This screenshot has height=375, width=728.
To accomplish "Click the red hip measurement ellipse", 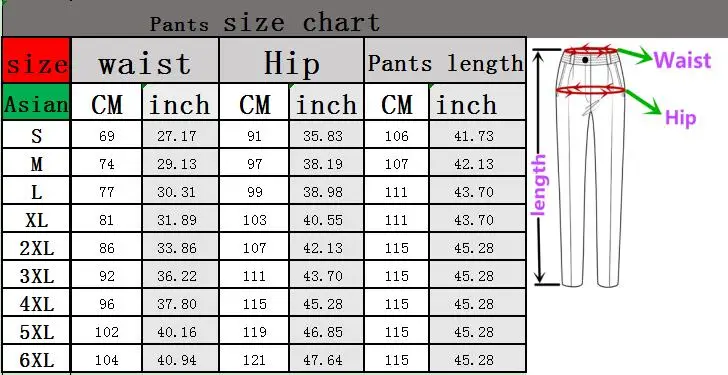I will 591,90.
